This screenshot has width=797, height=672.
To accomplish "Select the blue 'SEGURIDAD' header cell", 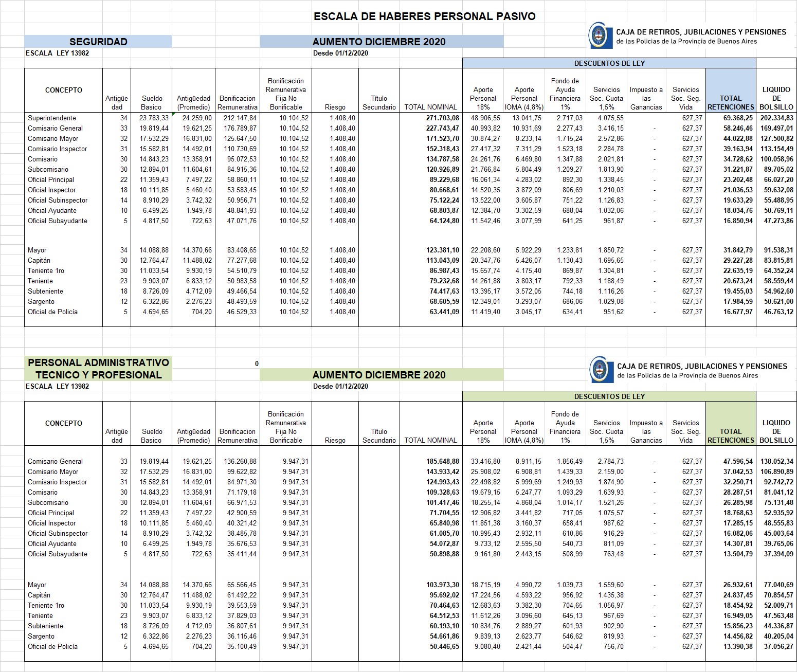I will point(98,42).
